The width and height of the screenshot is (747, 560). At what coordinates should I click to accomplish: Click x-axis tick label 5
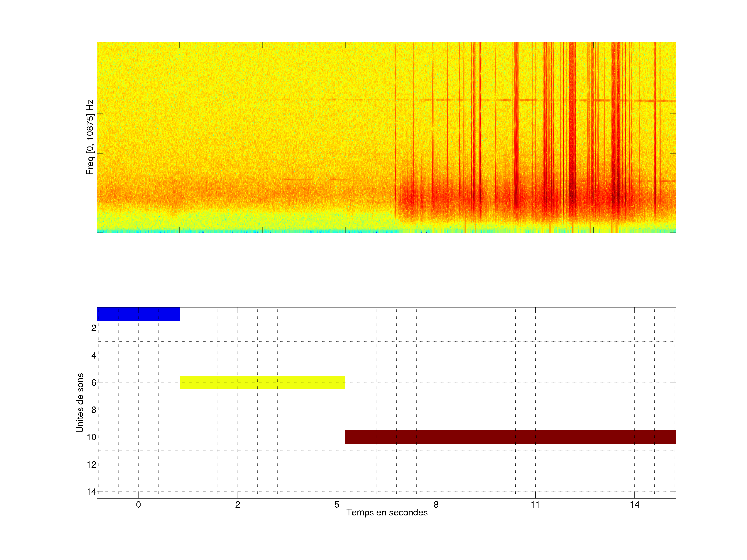[337, 505]
